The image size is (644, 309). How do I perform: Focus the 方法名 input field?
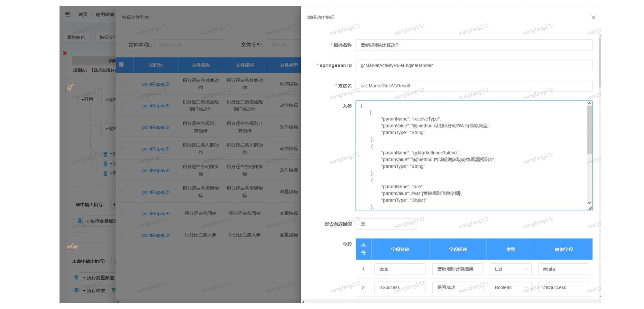coord(474,86)
